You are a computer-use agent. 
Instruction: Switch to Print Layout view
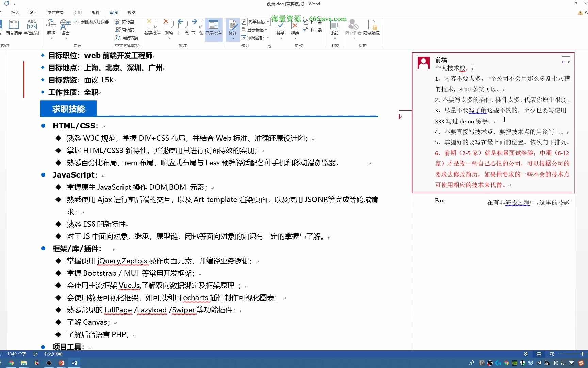(x=539, y=354)
